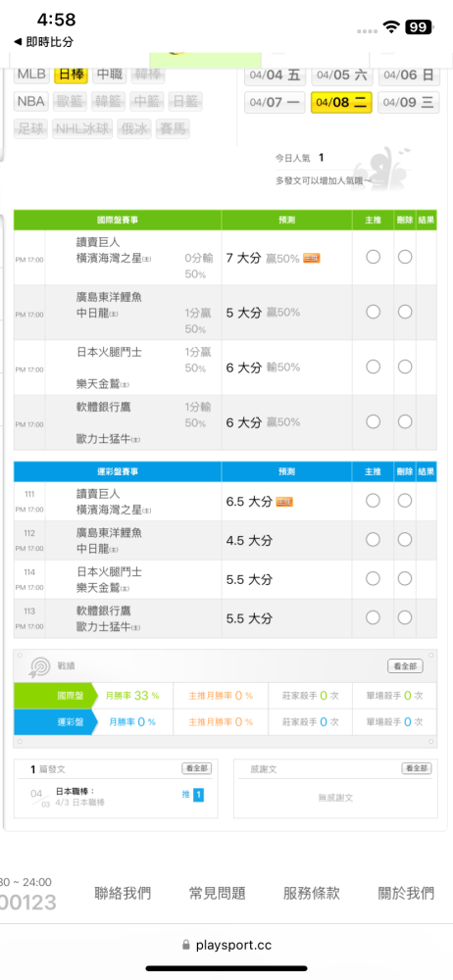
Task: Select 刪除 radio for 日本火腿鬥士 5.5 大分
Action: 405,579
